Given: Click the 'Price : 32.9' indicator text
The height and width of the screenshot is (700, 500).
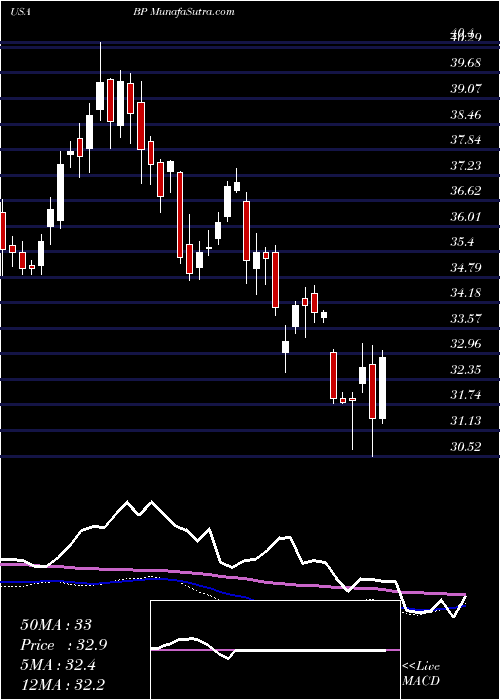Looking at the screenshot, I should (64, 645).
